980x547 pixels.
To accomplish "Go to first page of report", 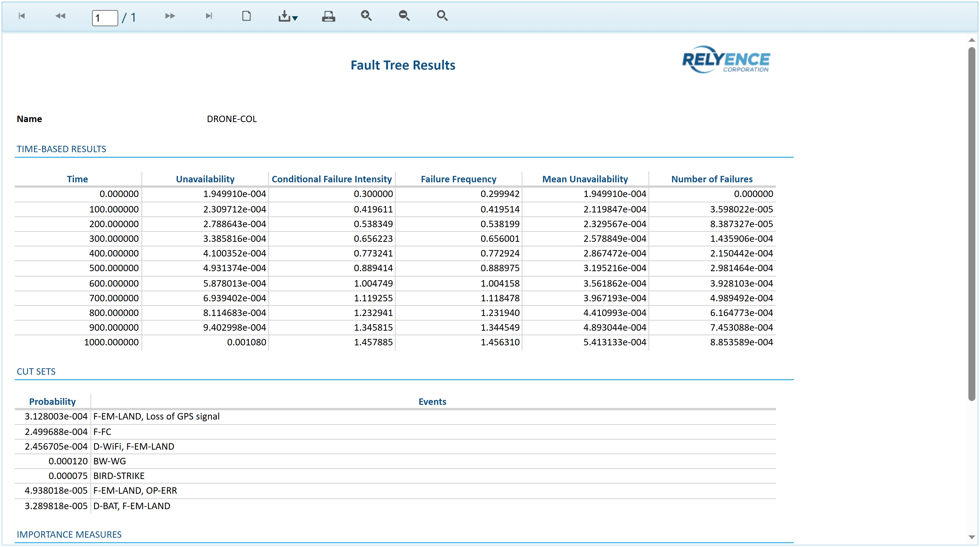I will (x=22, y=16).
